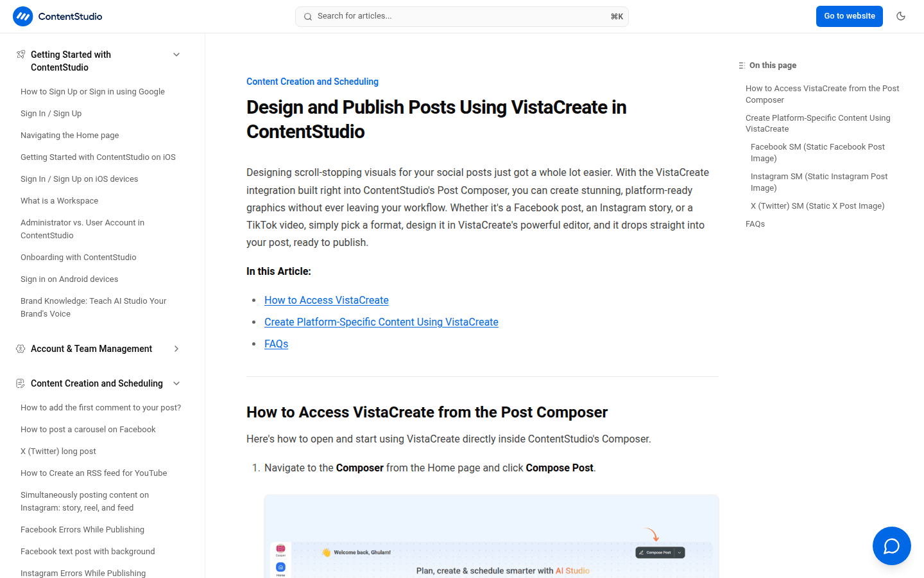Image resolution: width=924 pixels, height=578 pixels.
Task: Click the rocket icon beside Getting Started
Action: coord(21,55)
